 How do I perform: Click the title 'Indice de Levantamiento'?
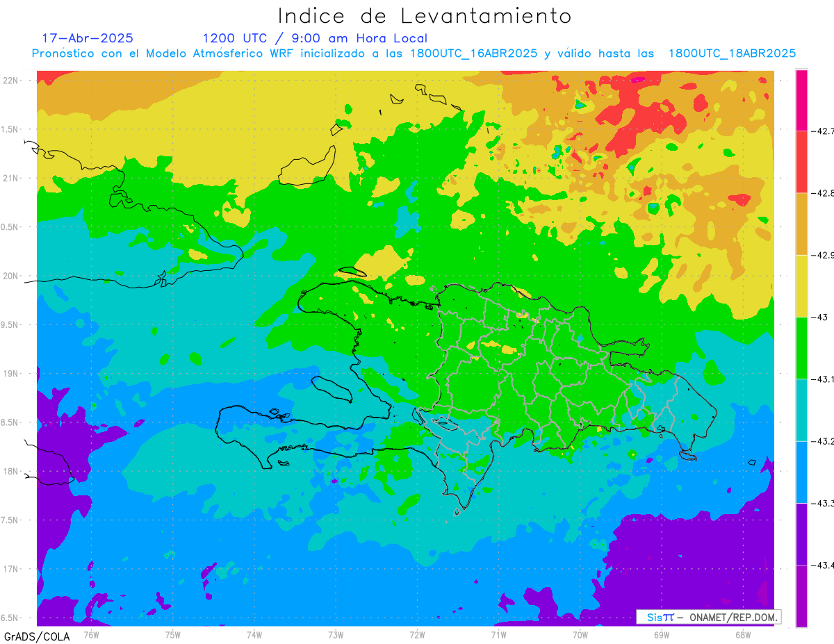(425, 16)
